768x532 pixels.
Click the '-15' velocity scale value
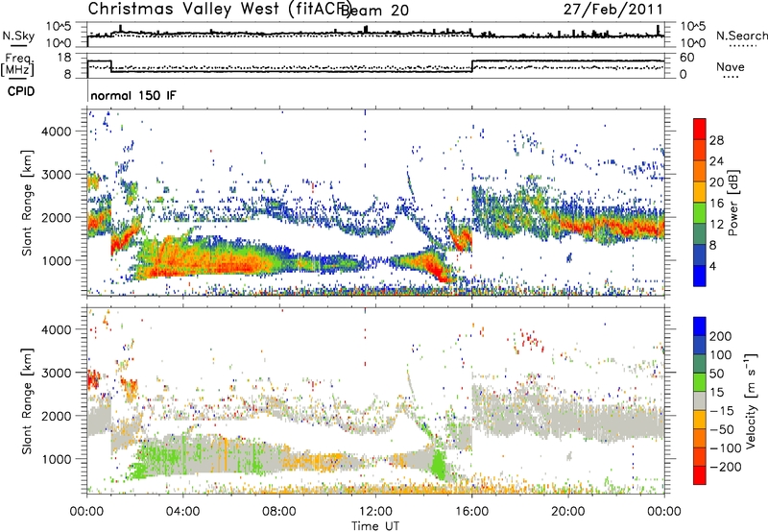(x=722, y=411)
